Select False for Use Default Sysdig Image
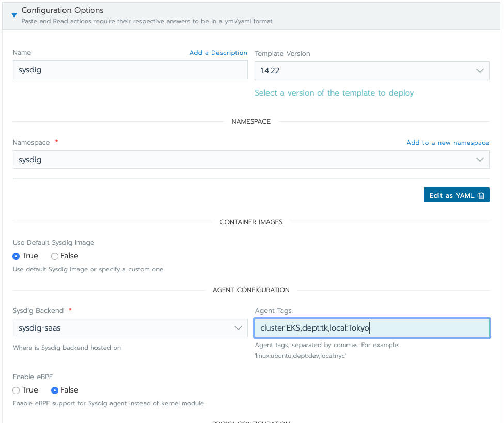504x423 pixels. pyautogui.click(x=55, y=256)
